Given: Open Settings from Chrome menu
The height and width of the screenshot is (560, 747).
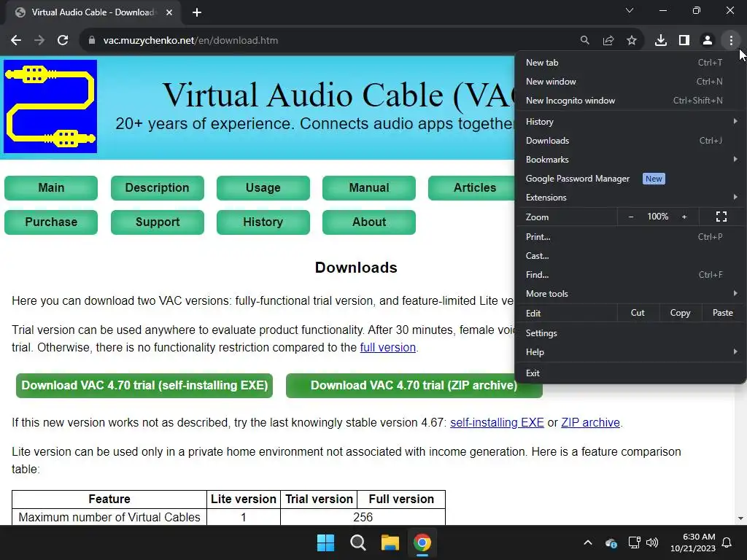Looking at the screenshot, I should [630, 332].
